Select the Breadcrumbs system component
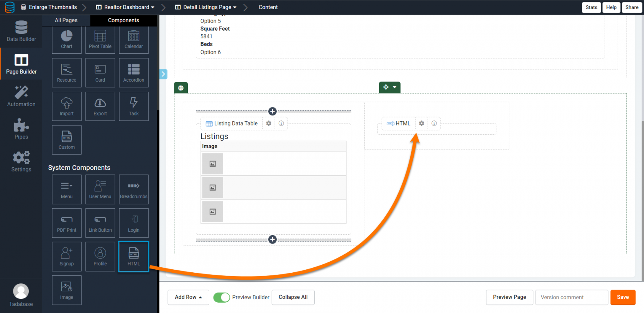 pos(134,189)
